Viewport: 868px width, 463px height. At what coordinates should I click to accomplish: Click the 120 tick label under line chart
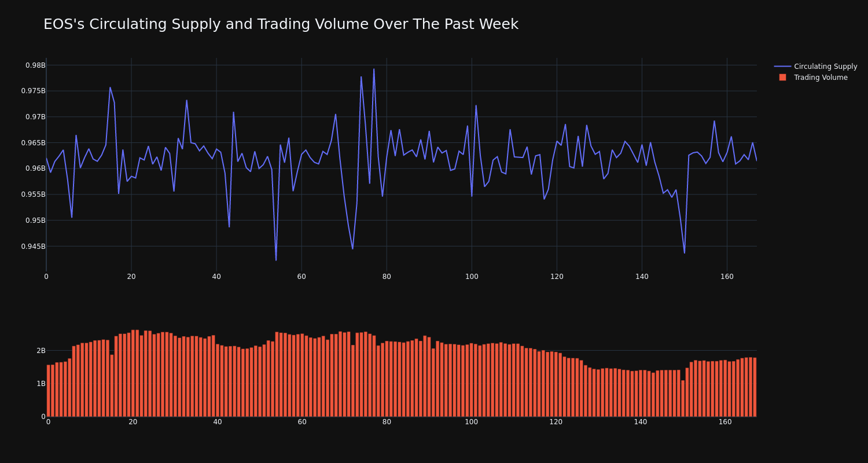click(x=557, y=277)
